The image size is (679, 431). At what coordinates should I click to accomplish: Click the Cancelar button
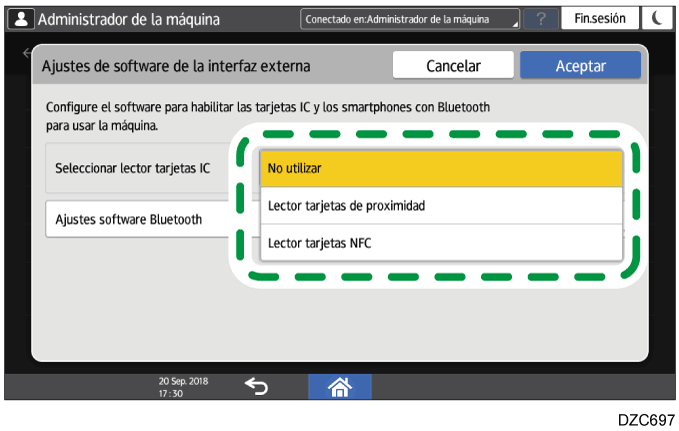coord(453,66)
